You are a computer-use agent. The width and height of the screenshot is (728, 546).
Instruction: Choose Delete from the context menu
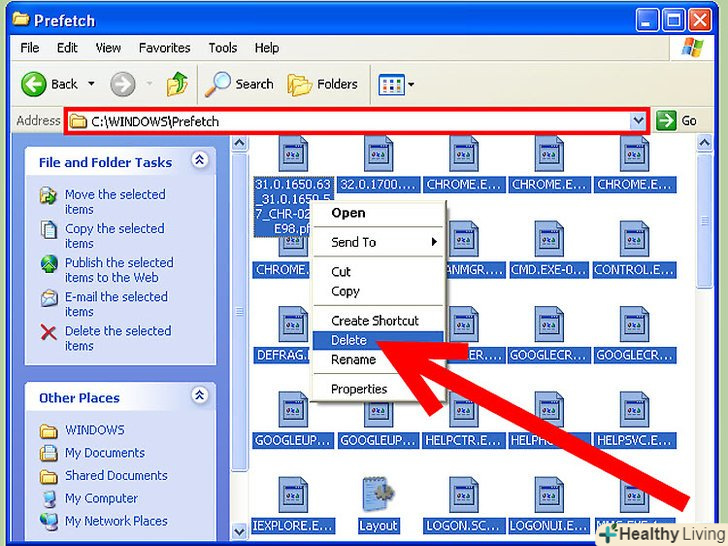[348, 340]
